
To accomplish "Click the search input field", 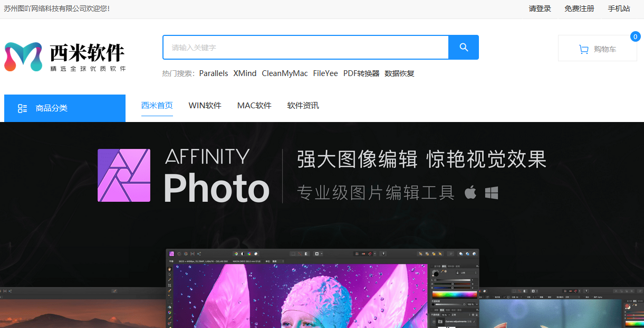I will (x=305, y=47).
